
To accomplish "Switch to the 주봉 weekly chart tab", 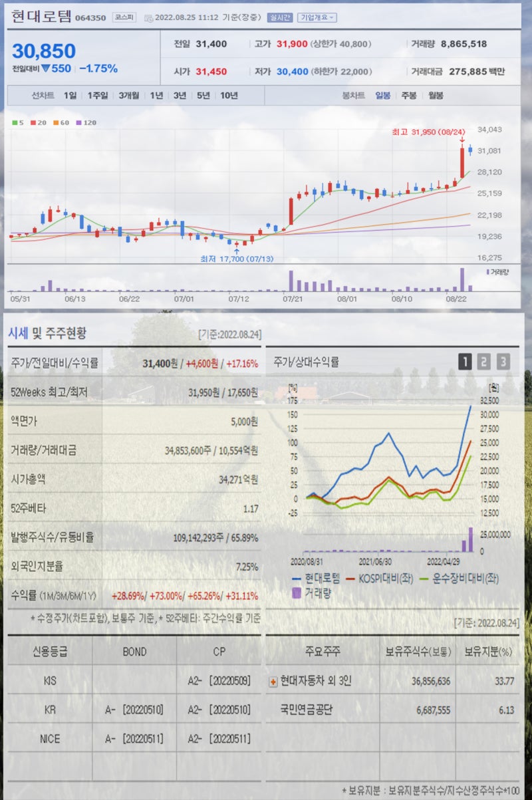I will (408, 95).
